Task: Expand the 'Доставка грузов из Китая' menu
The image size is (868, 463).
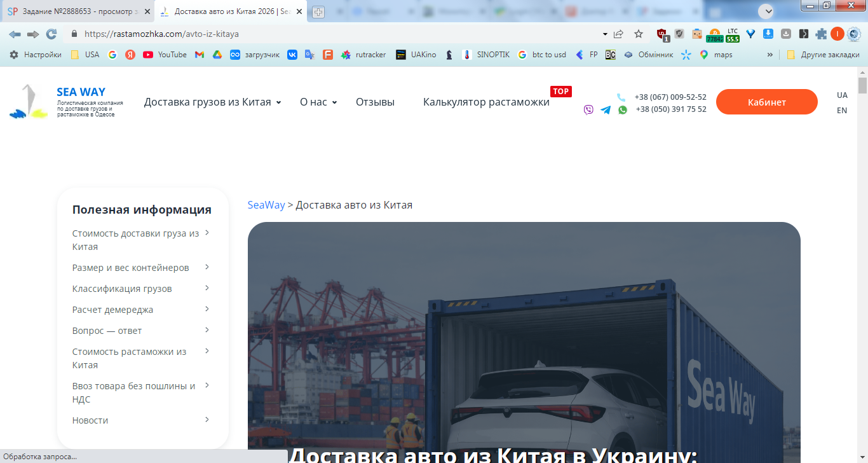Action: coord(214,102)
